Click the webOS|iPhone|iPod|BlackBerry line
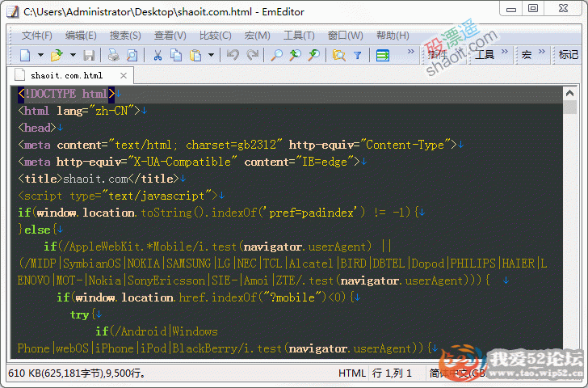This screenshot has width=588, height=388. tap(227, 348)
